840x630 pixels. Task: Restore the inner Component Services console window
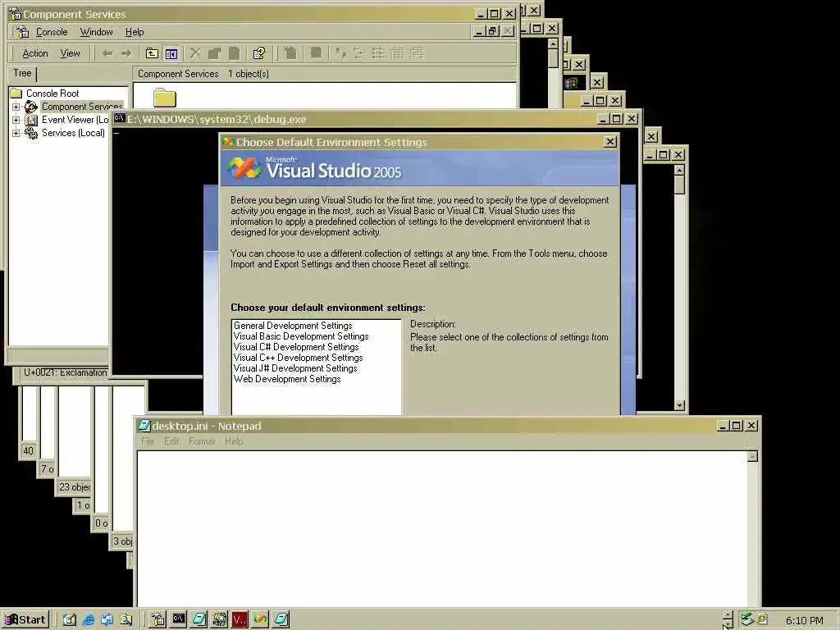coord(493,31)
